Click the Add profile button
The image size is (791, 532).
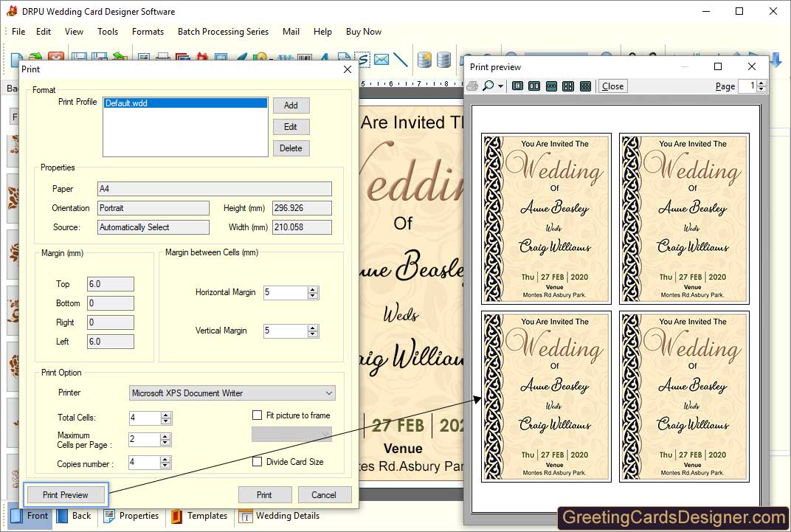click(x=291, y=105)
